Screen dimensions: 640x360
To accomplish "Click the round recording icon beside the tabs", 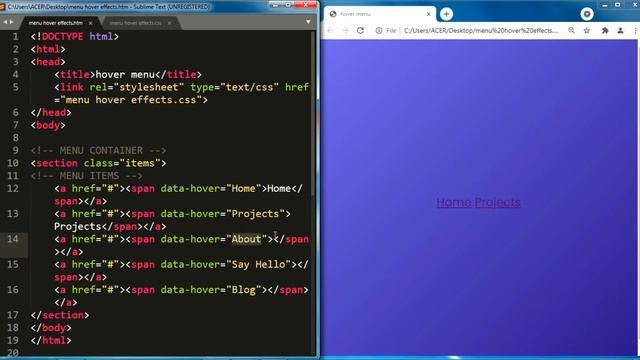I will point(587,14).
